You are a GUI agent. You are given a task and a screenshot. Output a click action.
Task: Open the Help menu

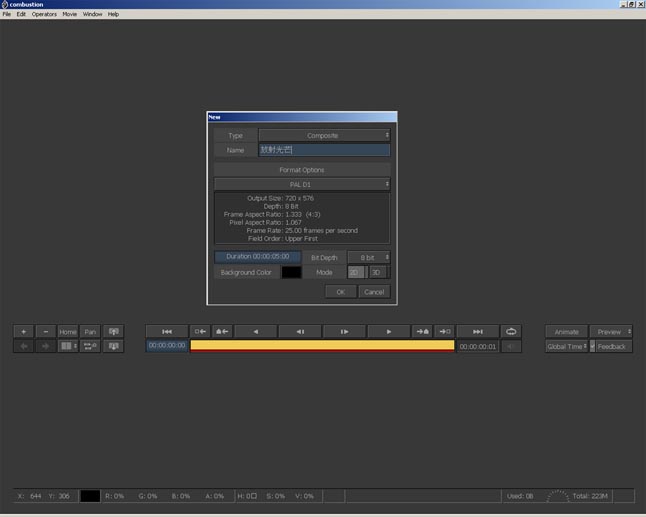click(113, 14)
